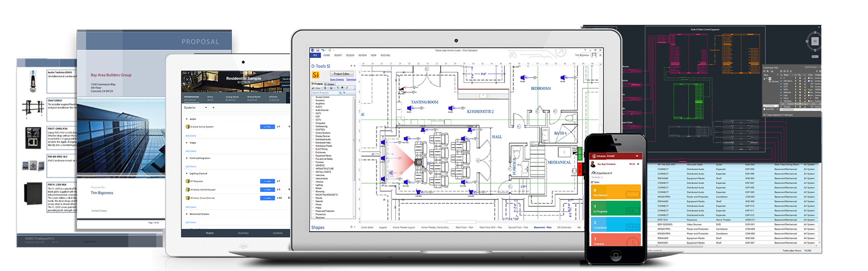Screen dimensions: 868x271
Task: Click the BEDROOM4 label on the floor plan
Action: pyautogui.click(x=541, y=89)
